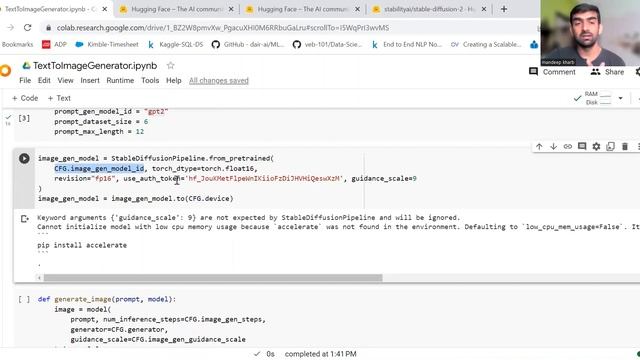The width and height of the screenshot is (640, 360).
Task: Click the notebook title TextToImageGenerator.ipynb
Action: (x=95, y=65)
